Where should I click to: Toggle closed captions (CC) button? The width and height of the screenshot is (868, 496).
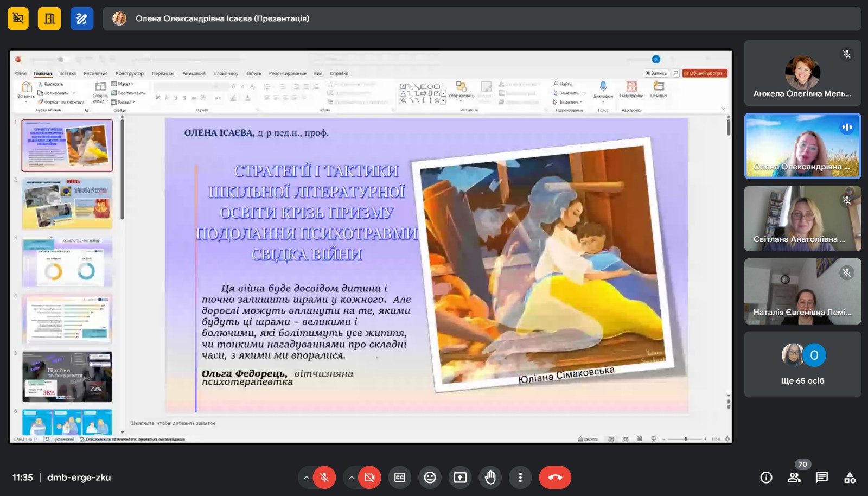[x=400, y=478]
